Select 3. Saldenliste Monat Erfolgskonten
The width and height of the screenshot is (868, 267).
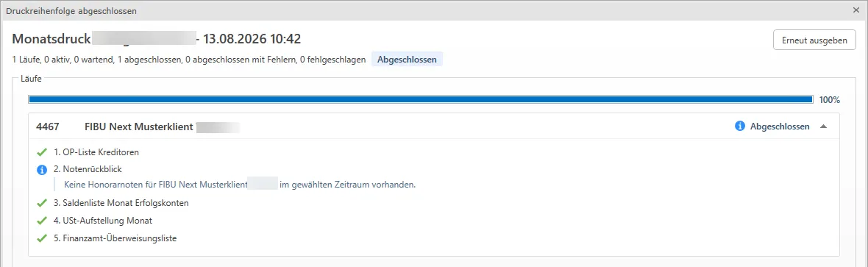[121, 203]
